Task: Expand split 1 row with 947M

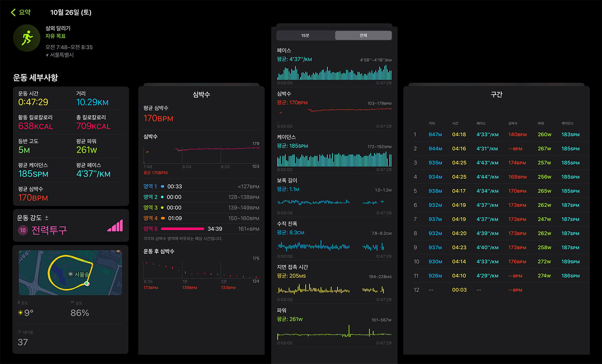Action: pyautogui.click(x=496, y=135)
